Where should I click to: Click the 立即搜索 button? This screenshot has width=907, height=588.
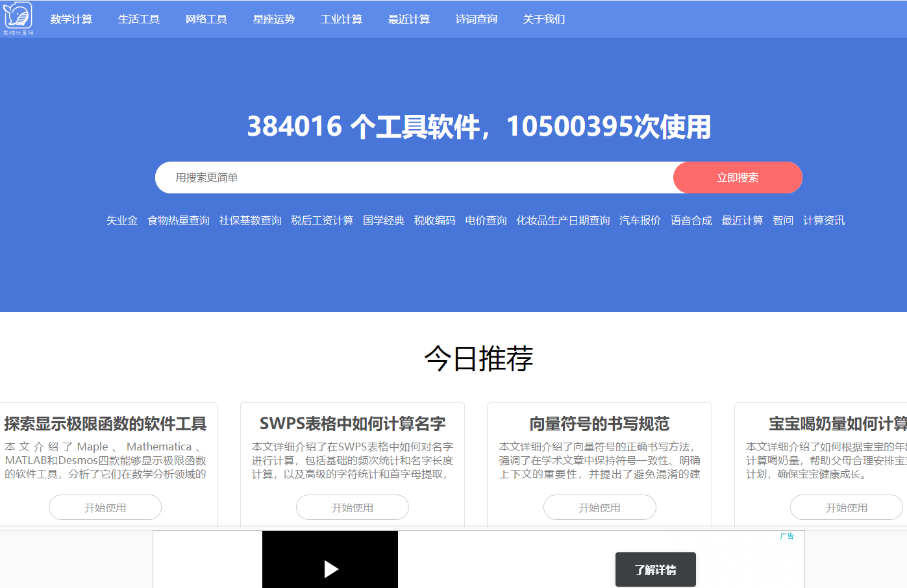point(738,178)
